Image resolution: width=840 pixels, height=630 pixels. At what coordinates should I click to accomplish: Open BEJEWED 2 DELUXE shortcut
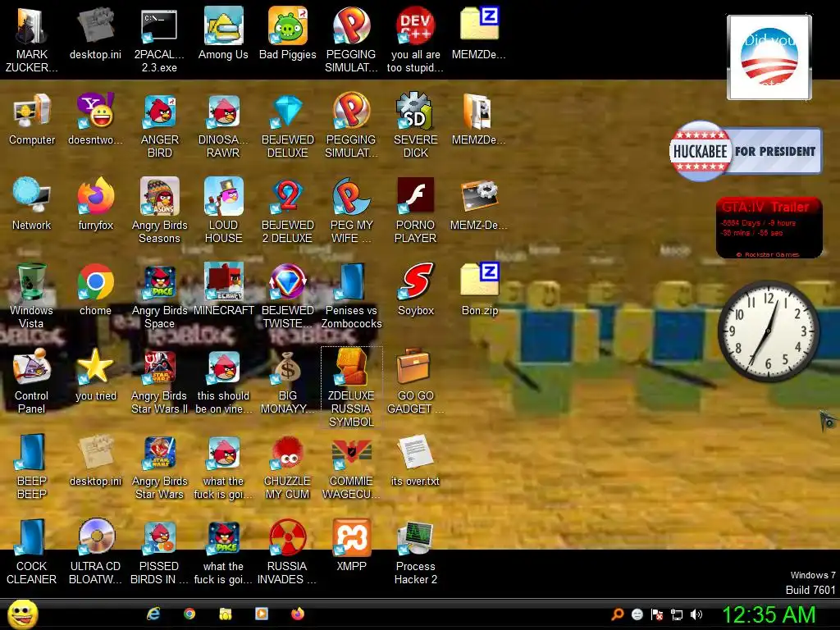(288, 211)
